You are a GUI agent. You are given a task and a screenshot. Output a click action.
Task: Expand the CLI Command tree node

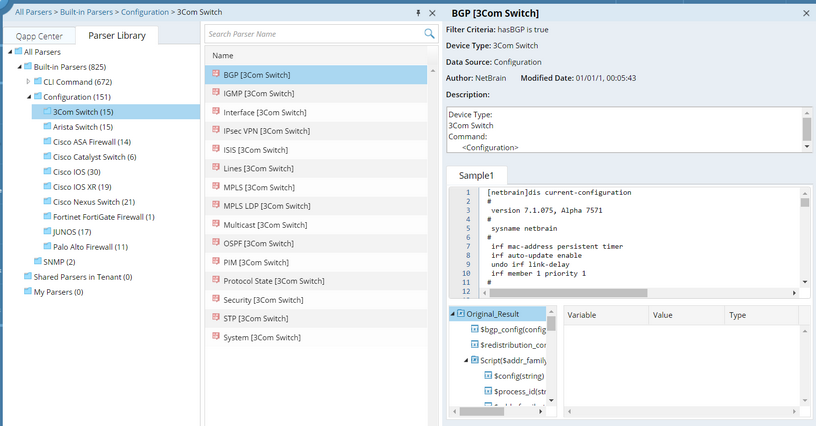coord(28,82)
